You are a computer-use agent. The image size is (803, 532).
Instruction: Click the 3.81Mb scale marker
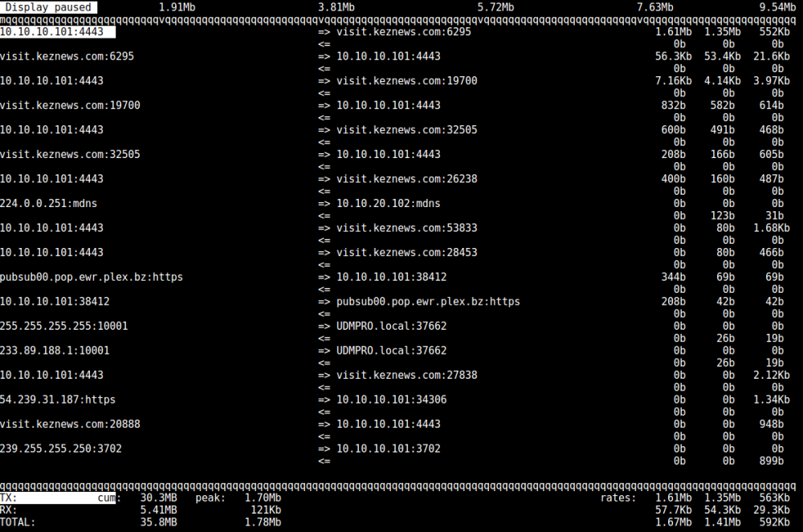[336, 7]
